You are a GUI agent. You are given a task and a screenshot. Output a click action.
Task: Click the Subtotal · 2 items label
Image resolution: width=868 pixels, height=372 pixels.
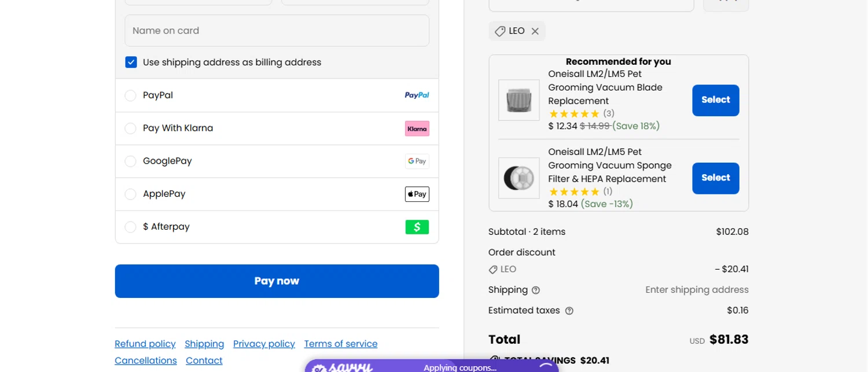[527, 232]
